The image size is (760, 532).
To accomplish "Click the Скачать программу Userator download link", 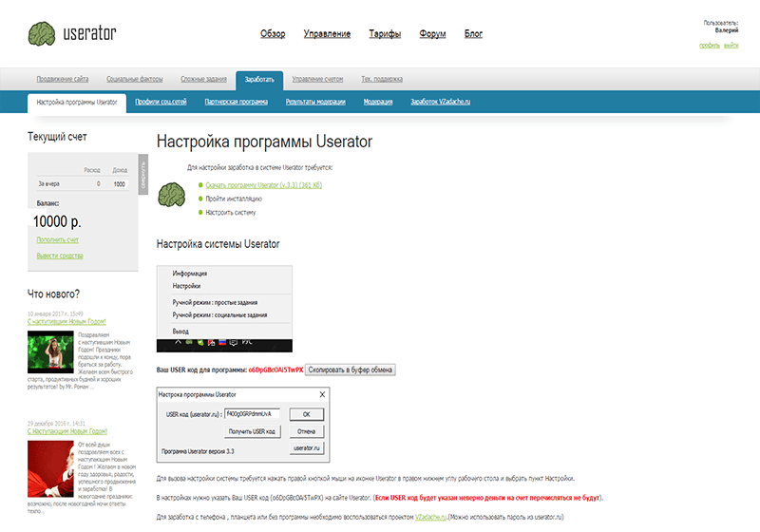I will pyautogui.click(x=263, y=184).
